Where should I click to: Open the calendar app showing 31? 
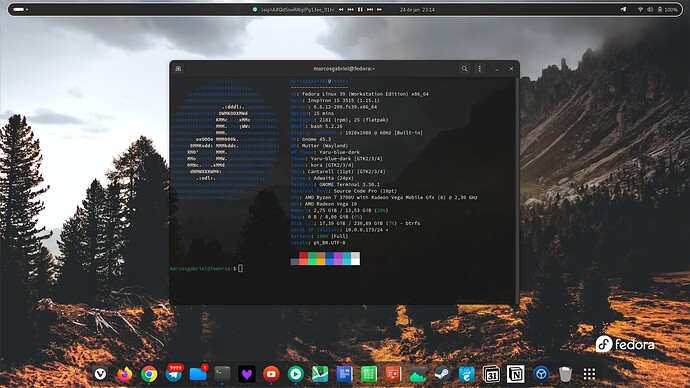(491, 374)
